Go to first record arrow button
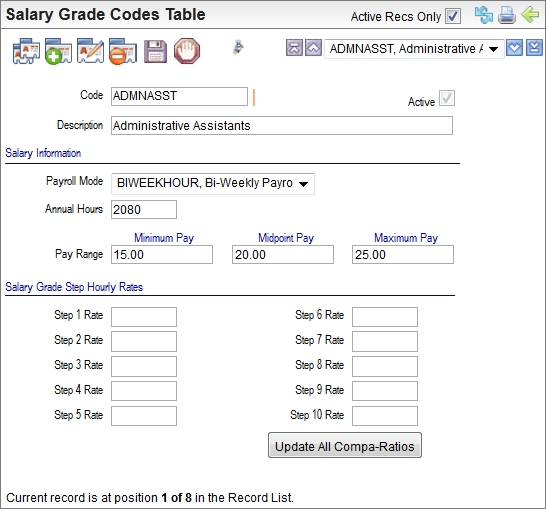 (x=294, y=48)
